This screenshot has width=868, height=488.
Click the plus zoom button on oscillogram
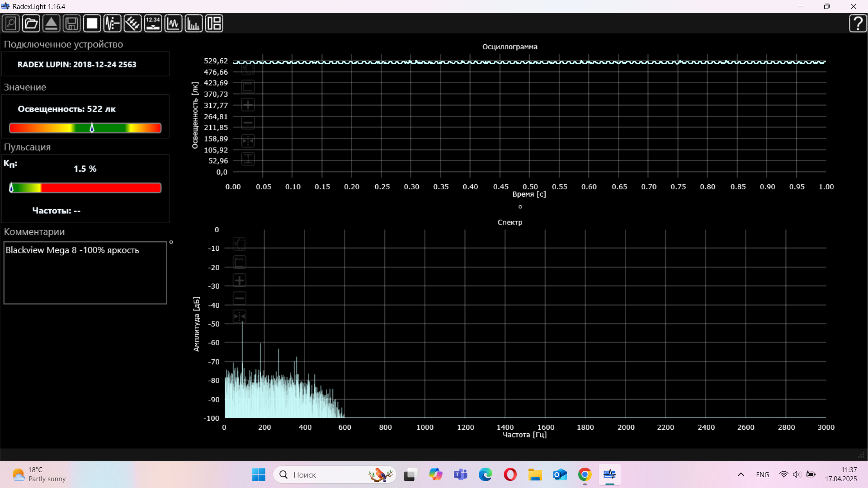[248, 105]
